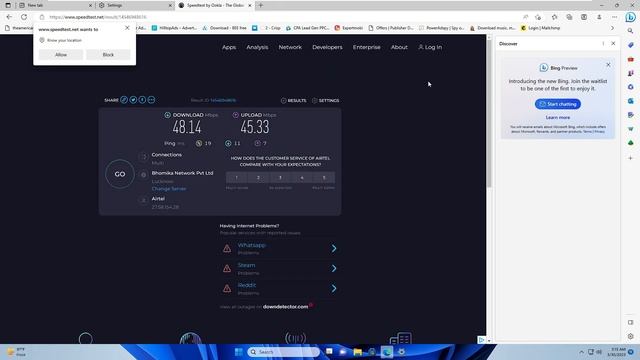
Task: Open the Apps menu on Speedtest
Action: [x=229, y=47]
